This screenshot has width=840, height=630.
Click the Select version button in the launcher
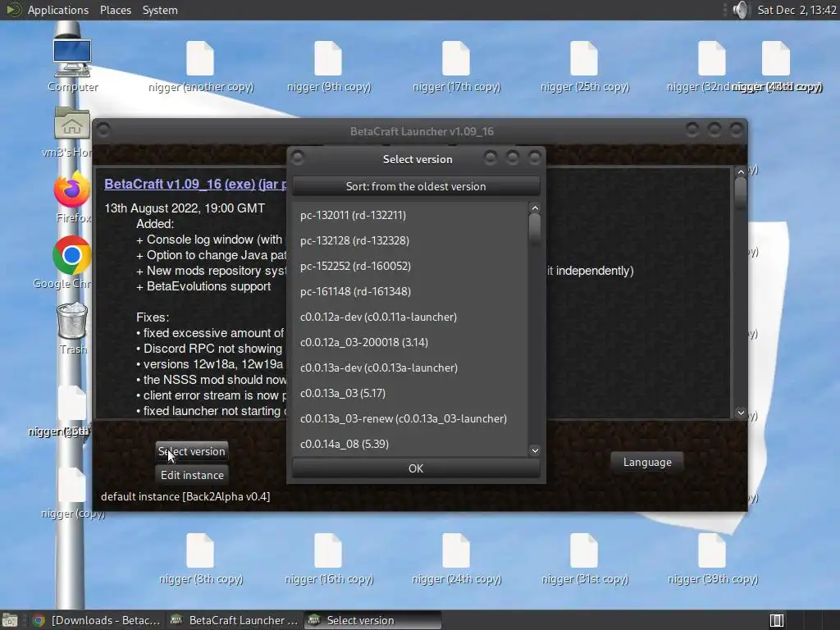tap(192, 452)
